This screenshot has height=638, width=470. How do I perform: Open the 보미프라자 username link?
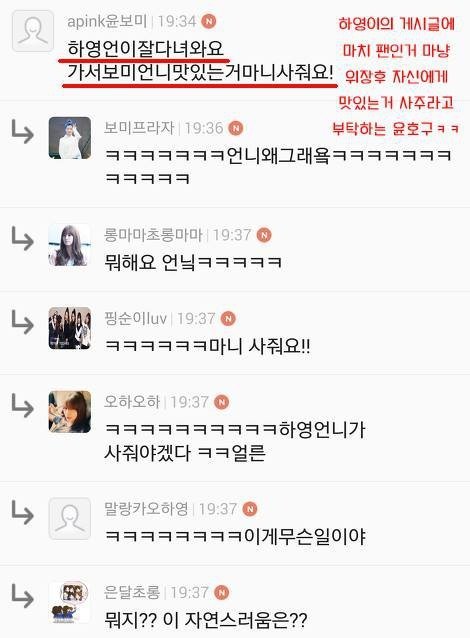click(139, 128)
